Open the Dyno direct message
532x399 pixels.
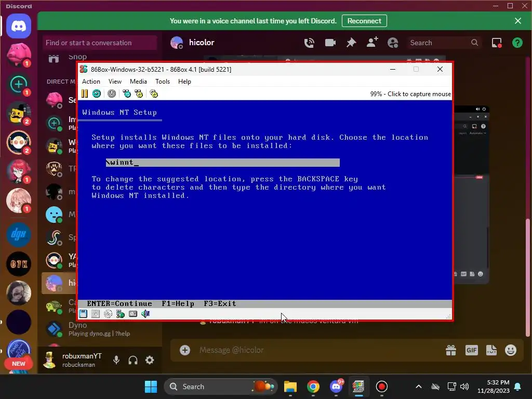pyautogui.click(x=101, y=329)
